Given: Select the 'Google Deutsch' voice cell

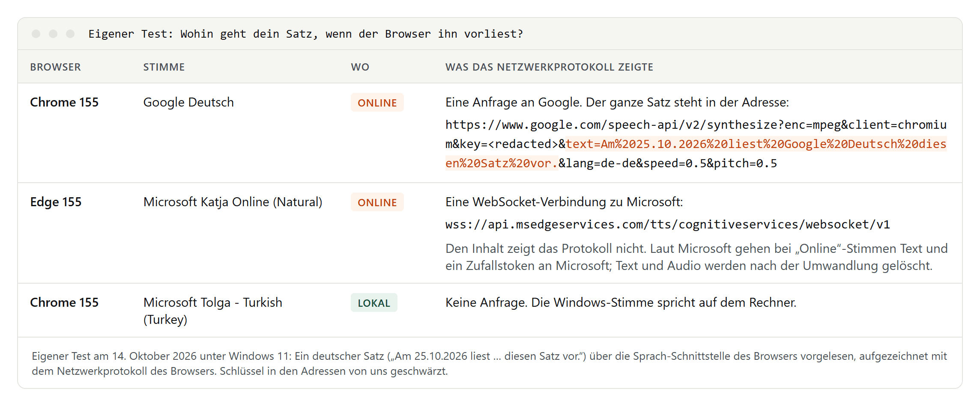Looking at the screenshot, I should (x=188, y=102).
